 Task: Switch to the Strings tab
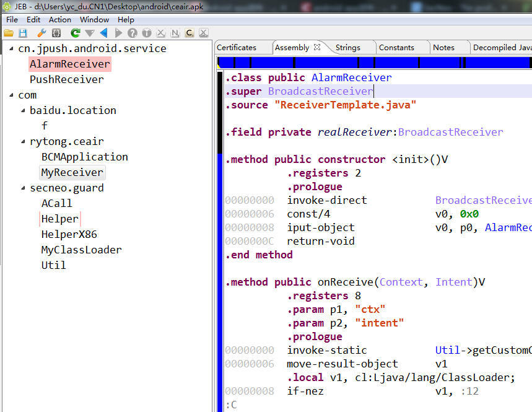click(x=348, y=48)
